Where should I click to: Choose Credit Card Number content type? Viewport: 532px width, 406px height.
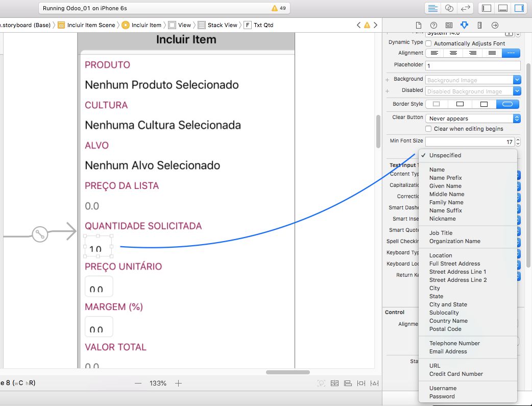pos(468,374)
